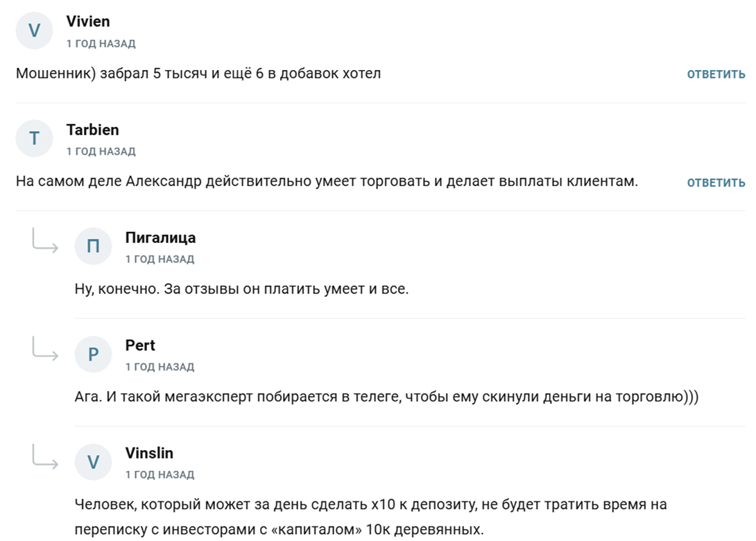Open the Vinslin username link
This screenshot has height=541, width=756.
149,453
